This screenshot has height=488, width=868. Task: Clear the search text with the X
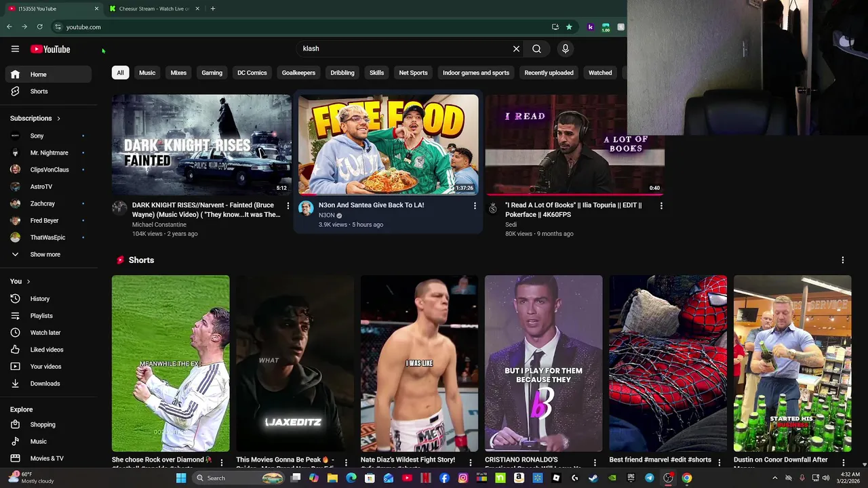pyautogui.click(x=516, y=49)
